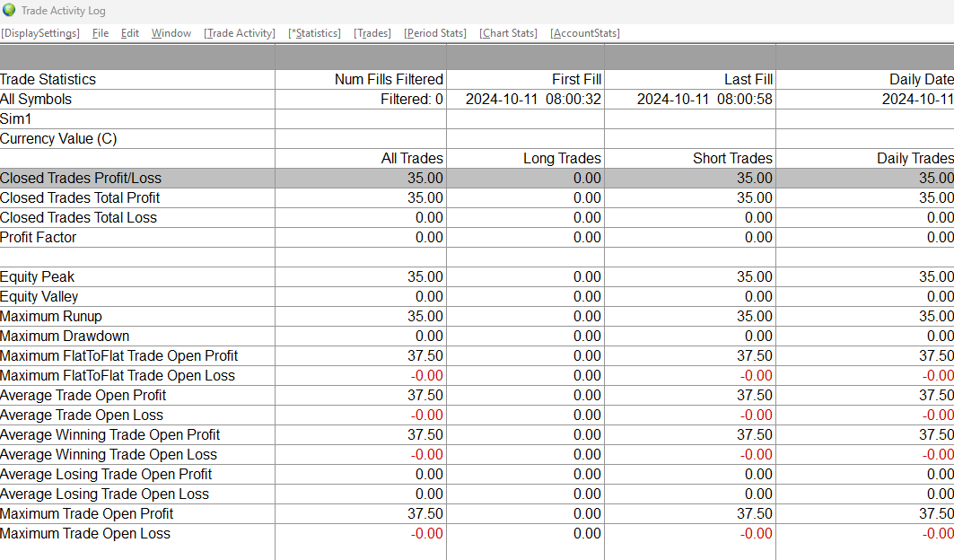Click the First Fill column header
This screenshot has height=560, width=954.
[576, 80]
